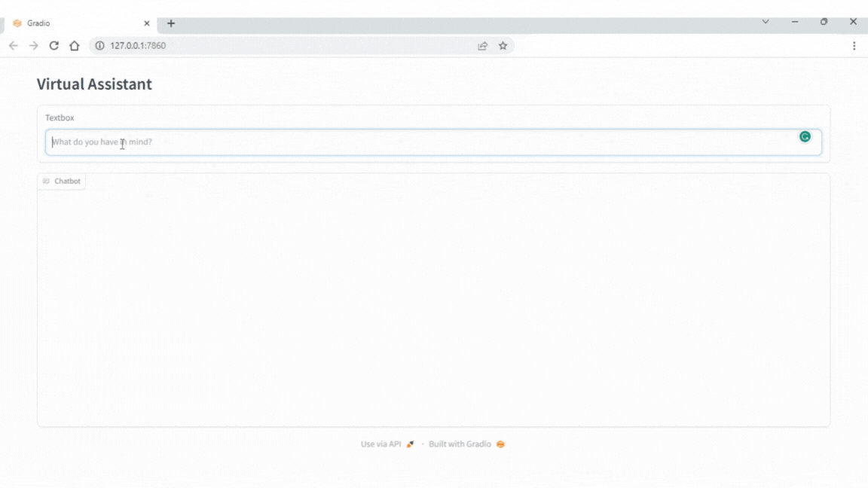
Task: Focus the 'What do you have in mind?' textbox
Action: [433, 142]
